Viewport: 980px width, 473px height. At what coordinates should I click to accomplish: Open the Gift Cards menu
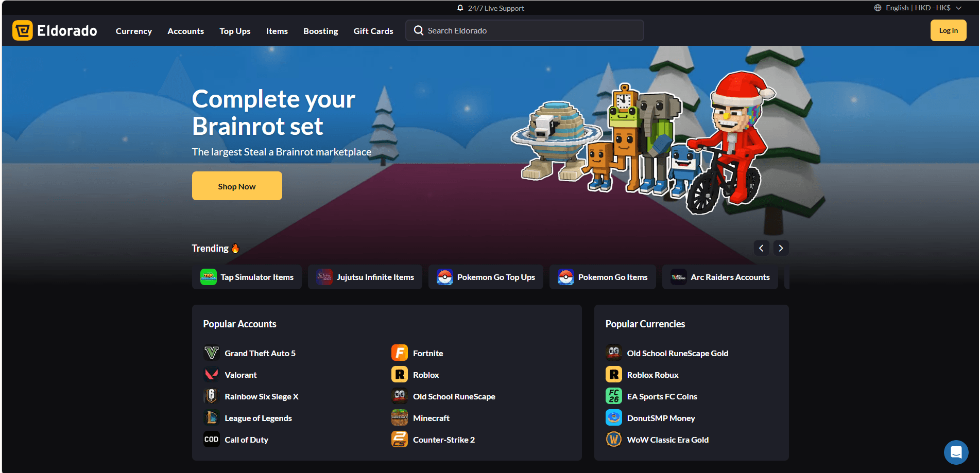[x=373, y=31]
